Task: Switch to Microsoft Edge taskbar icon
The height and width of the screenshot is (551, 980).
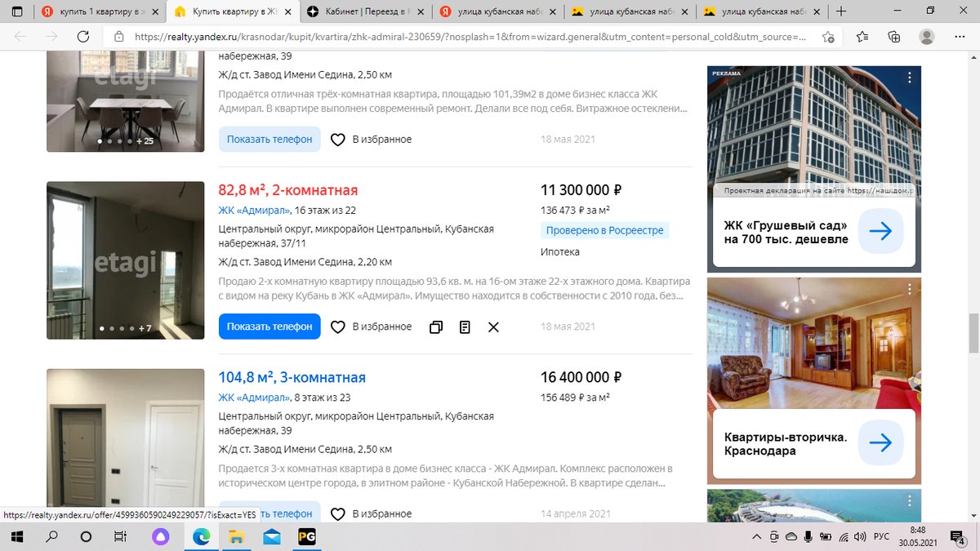Action: click(x=200, y=536)
